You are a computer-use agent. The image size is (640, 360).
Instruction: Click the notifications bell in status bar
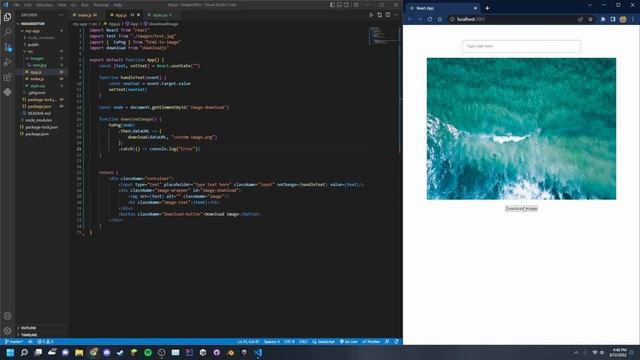pos(396,342)
